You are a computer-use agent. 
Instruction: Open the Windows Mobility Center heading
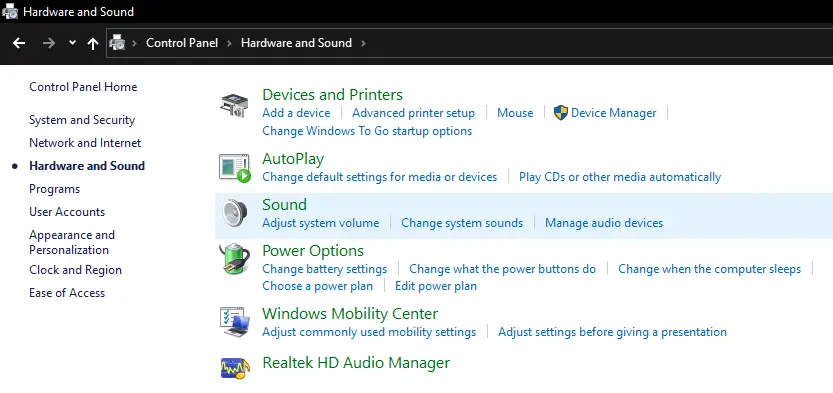(350, 314)
